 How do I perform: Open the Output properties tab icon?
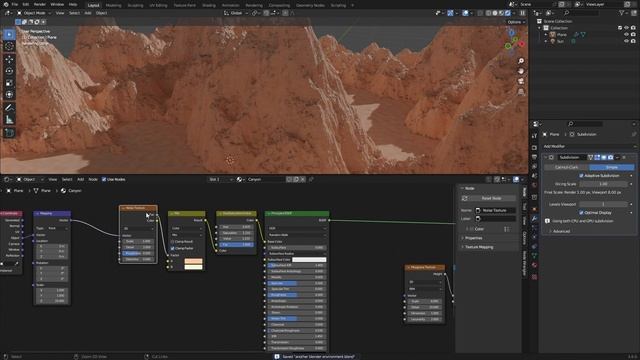click(x=534, y=157)
